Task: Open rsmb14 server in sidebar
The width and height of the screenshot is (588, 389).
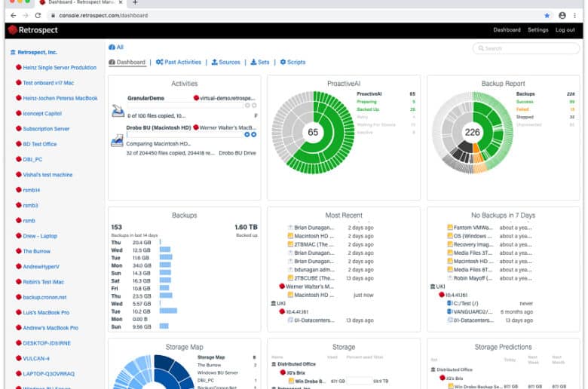Action: click(x=32, y=190)
